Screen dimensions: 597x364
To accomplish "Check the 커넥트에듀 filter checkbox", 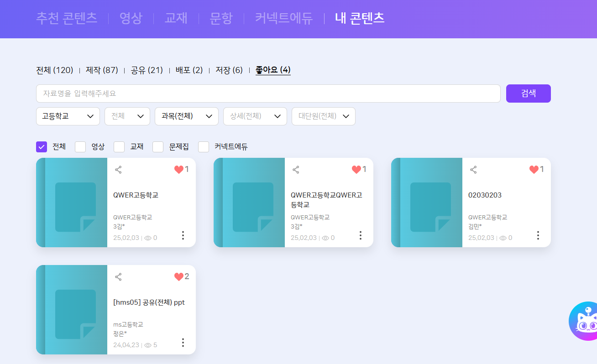I will [x=204, y=147].
